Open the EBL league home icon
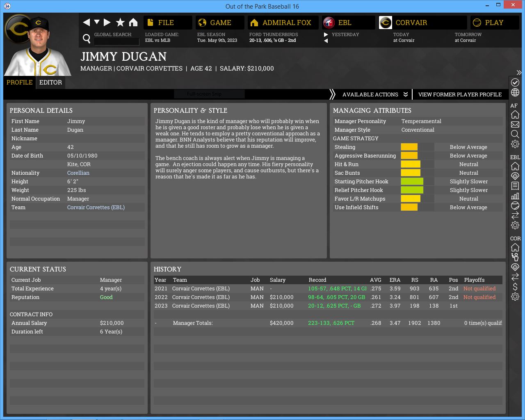Screen dimensions: 525x420 (x=515, y=166)
